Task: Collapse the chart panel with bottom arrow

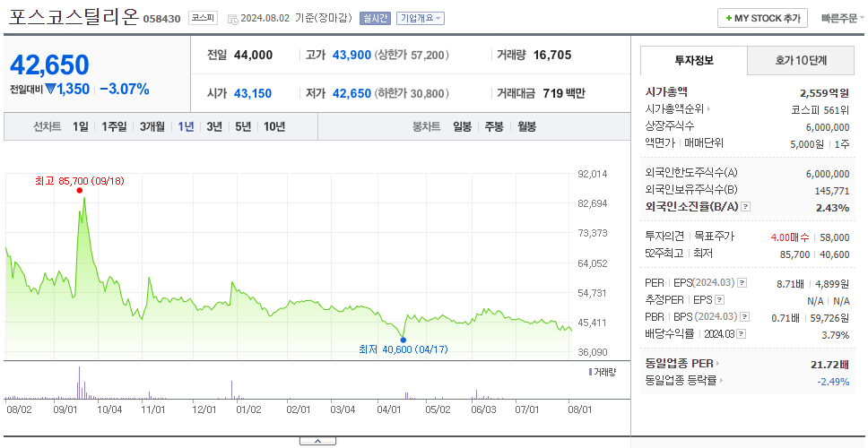Action: pyautogui.click(x=317, y=441)
